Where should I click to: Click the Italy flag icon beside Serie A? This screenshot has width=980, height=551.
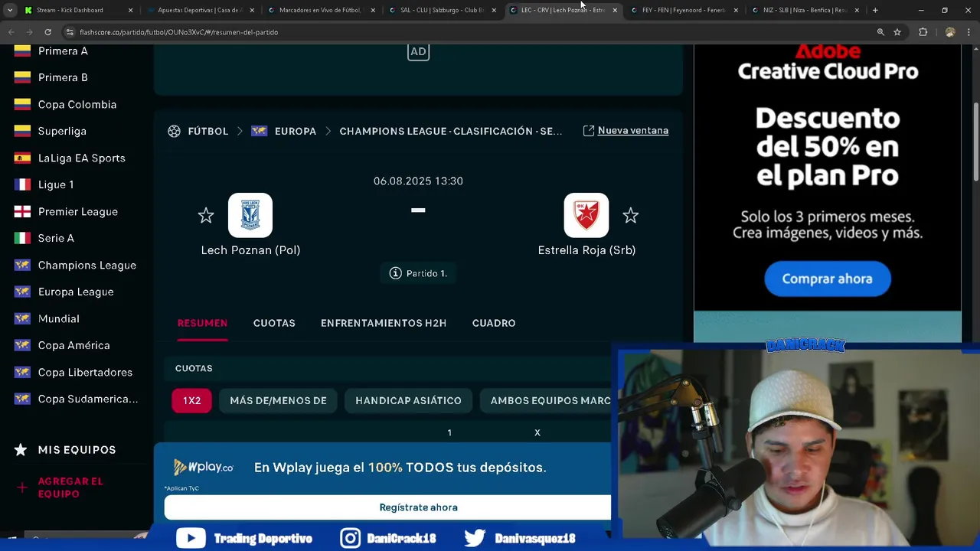(22, 238)
